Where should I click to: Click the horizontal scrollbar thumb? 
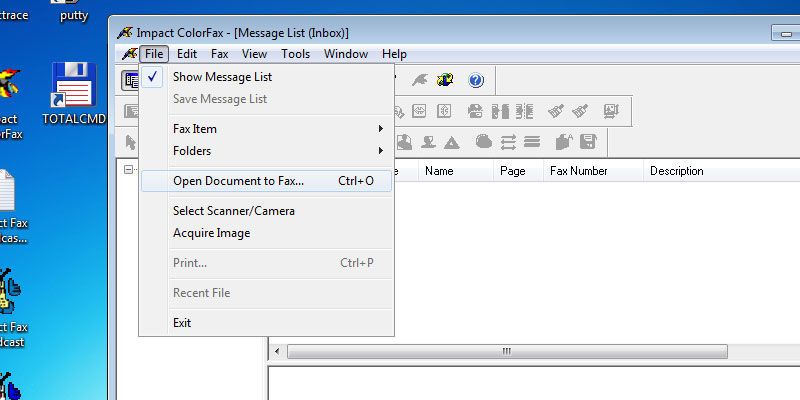click(505, 352)
